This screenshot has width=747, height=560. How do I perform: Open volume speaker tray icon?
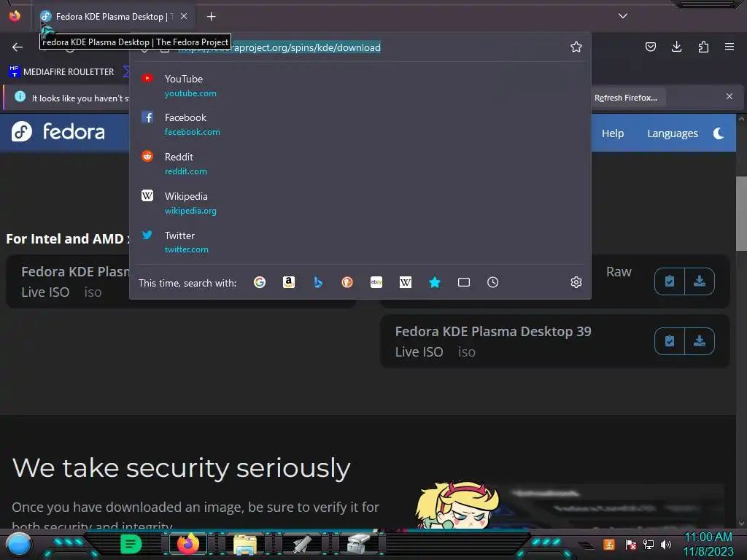[x=665, y=544]
